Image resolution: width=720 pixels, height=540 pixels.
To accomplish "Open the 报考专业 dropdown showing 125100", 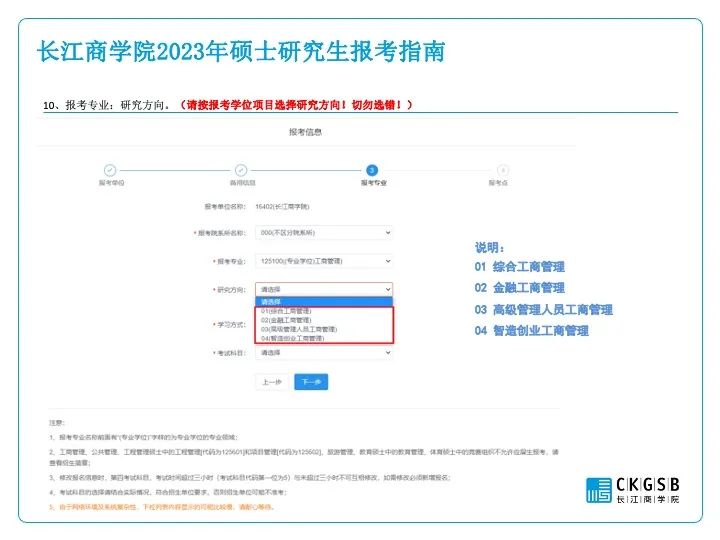I will coord(324,261).
